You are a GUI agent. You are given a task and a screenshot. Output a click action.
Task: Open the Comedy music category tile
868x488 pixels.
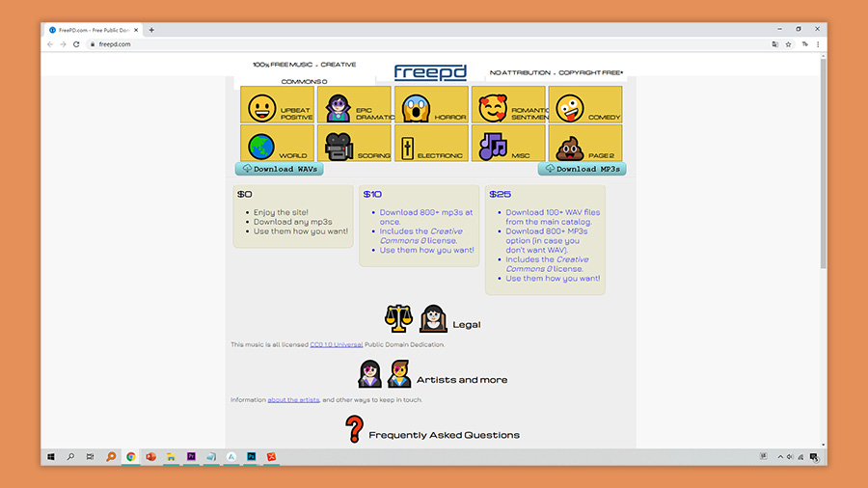(x=585, y=104)
